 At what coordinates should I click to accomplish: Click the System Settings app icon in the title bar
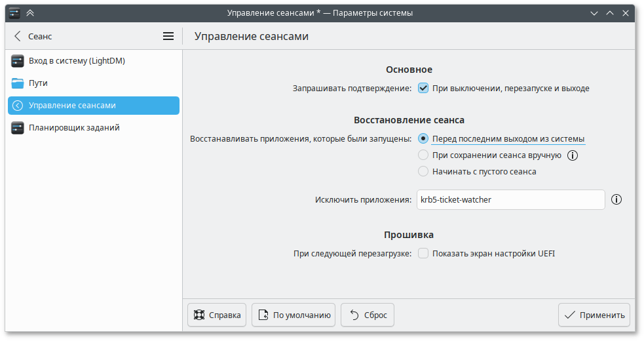point(14,13)
